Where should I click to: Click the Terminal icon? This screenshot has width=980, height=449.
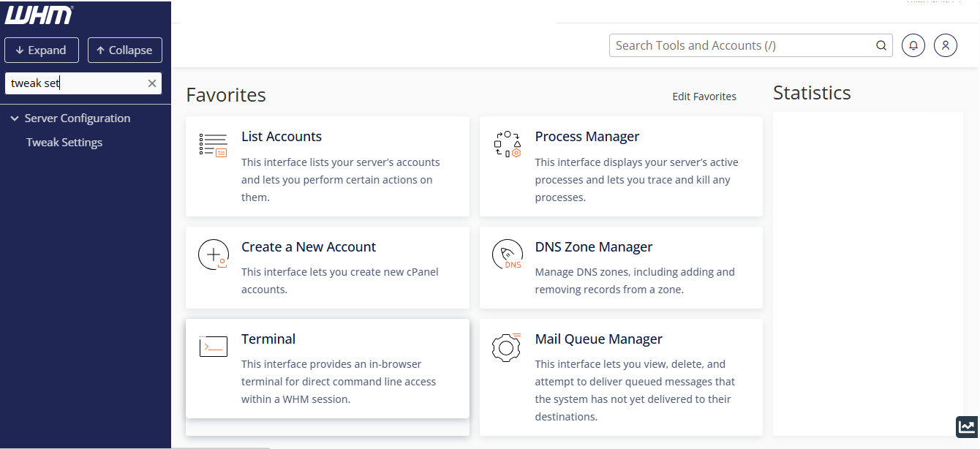[x=213, y=347]
